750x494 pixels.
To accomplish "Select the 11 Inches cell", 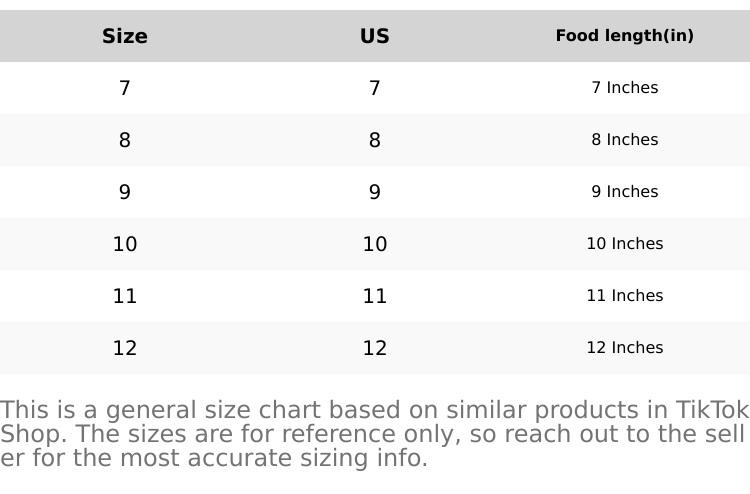I will [x=625, y=296].
